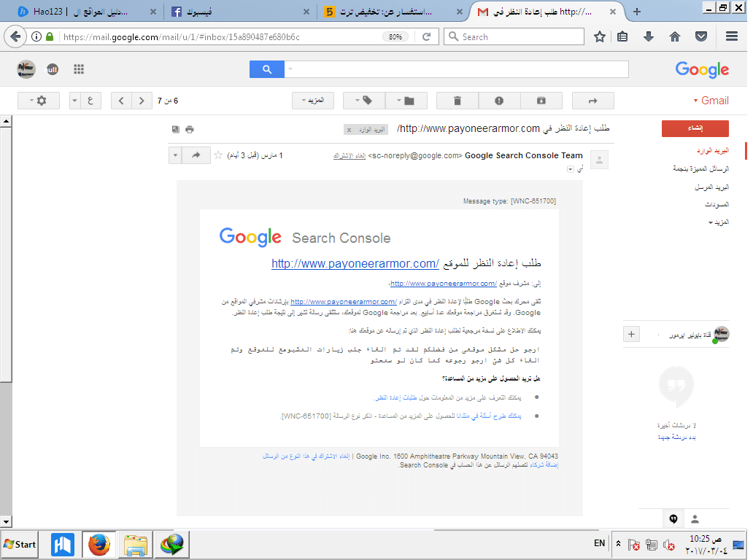Viewport: 753px width, 560px height.
Task: Open Firefox from the taskbar
Action: 99,545
